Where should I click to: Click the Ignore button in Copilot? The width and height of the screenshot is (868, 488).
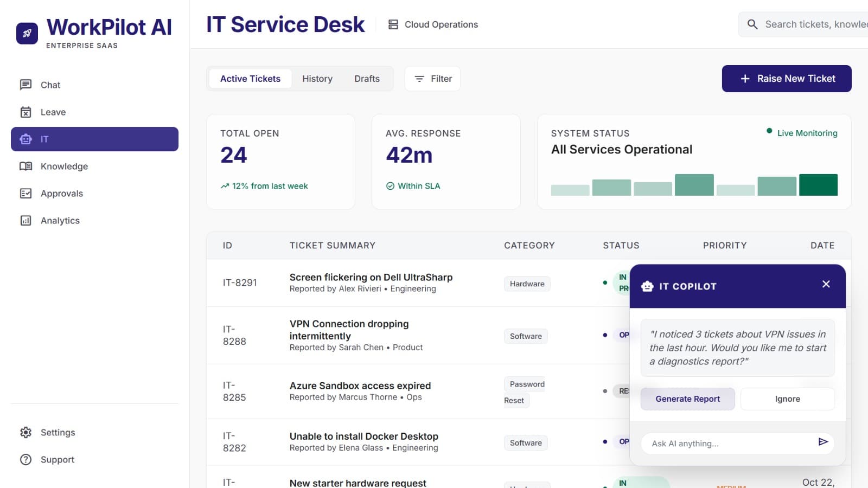788,399
